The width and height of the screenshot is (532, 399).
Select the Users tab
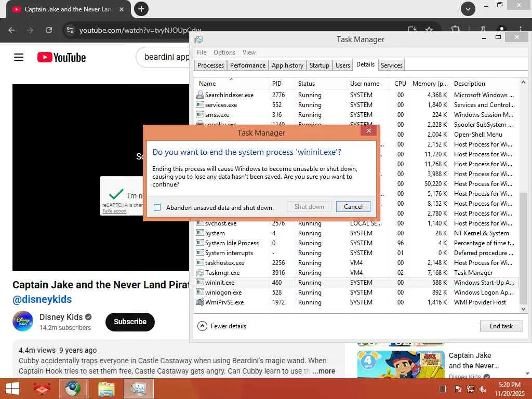[343, 65]
